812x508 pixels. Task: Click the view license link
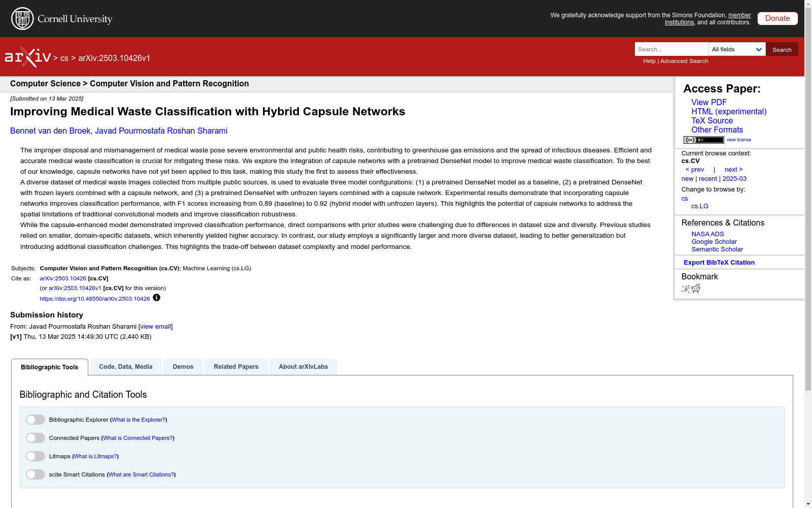click(739, 140)
